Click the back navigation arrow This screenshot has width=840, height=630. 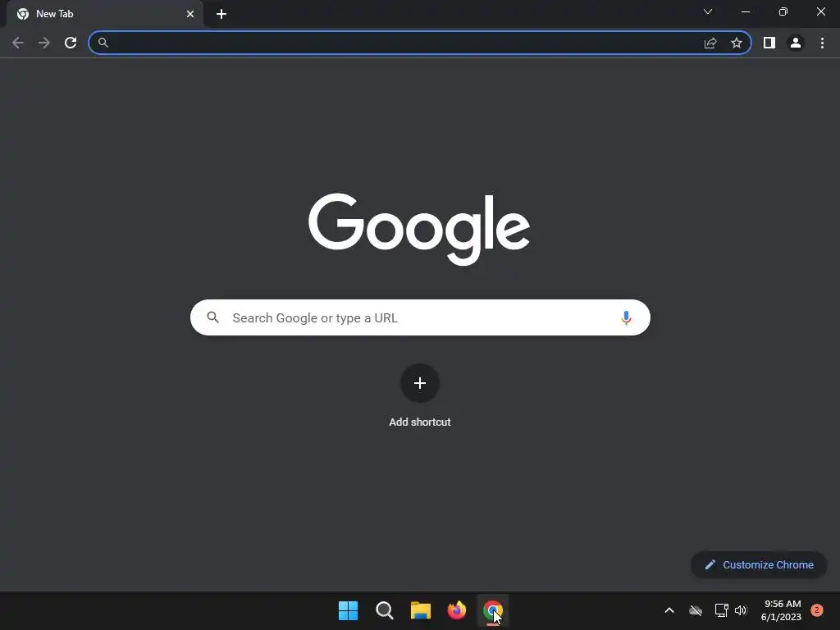pyautogui.click(x=18, y=43)
